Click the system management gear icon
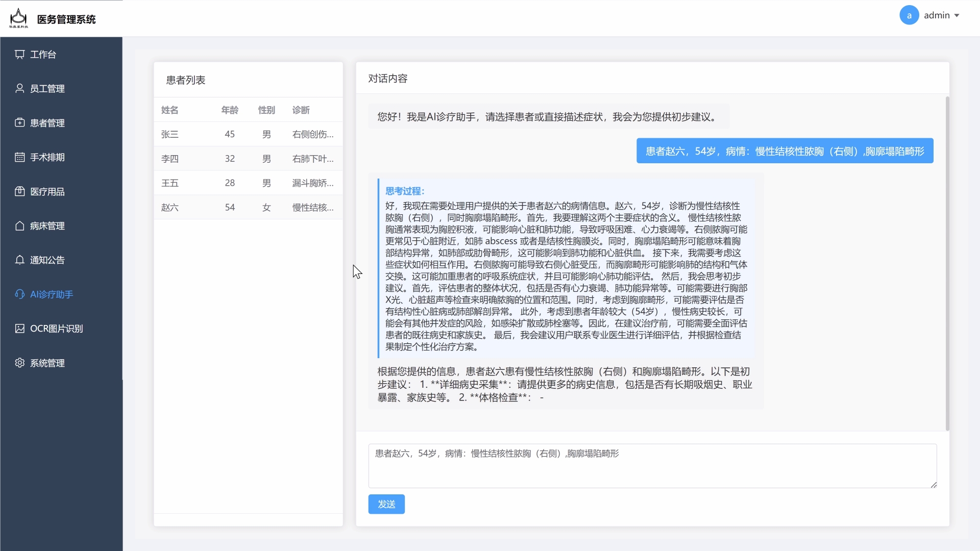 pyautogui.click(x=19, y=363)
